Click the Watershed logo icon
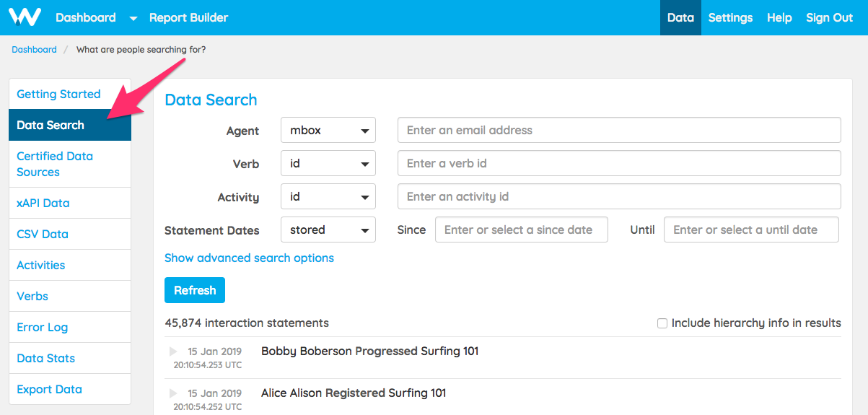This screenshot has height=415, width=868. click(25, 17)
